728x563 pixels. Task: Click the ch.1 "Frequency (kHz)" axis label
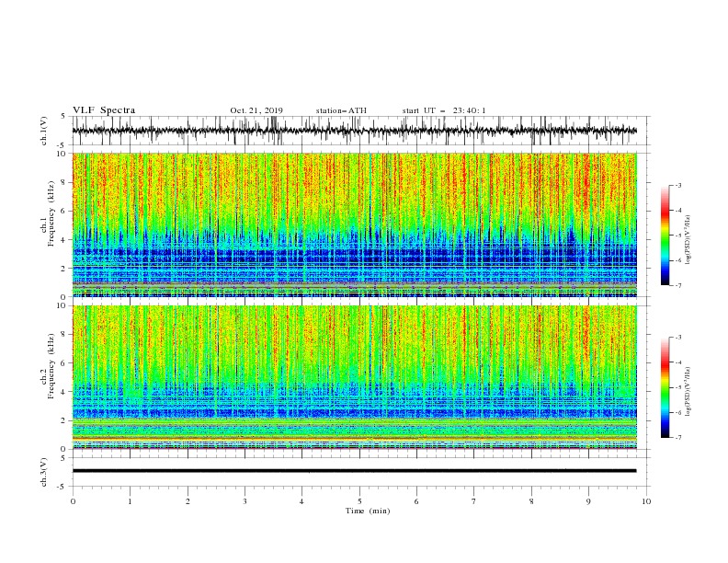[51, 213]
